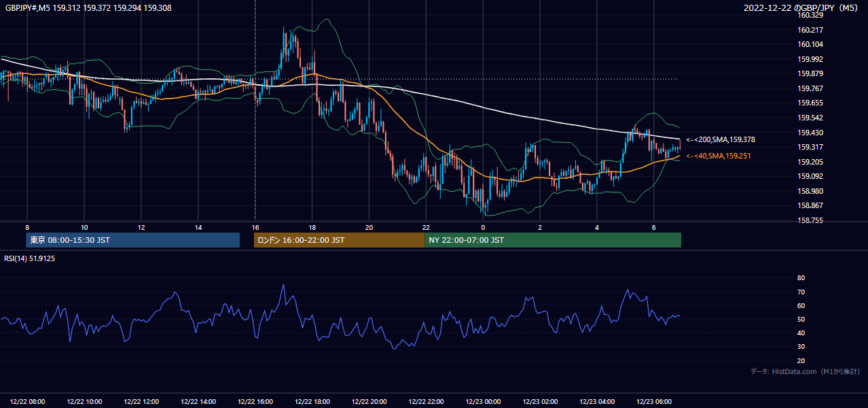Click the RSI scale value 80

[801, 278]
